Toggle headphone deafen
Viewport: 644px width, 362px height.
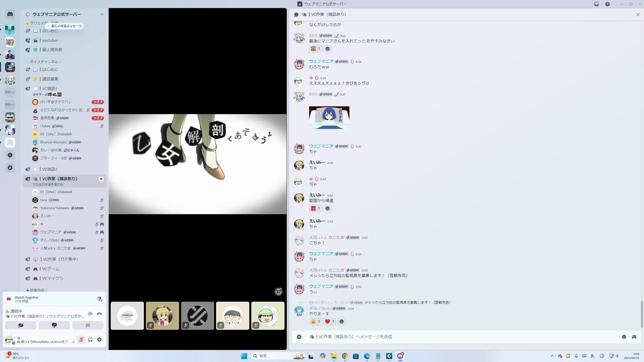(x=90, y=340)
